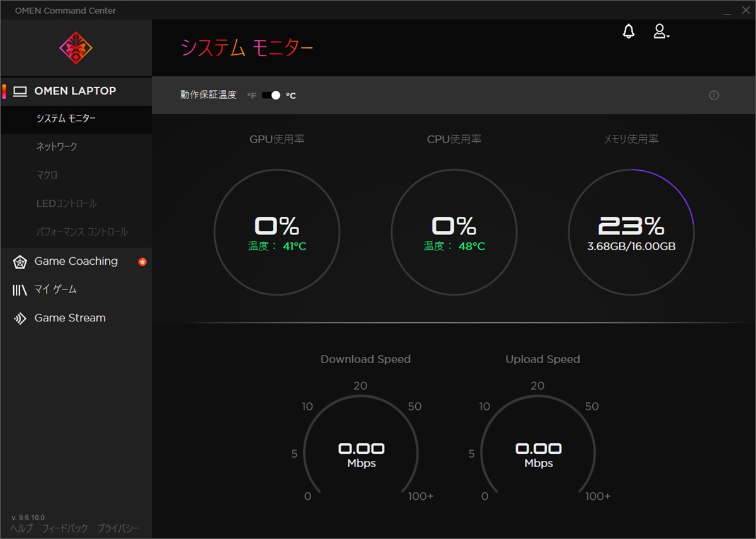Viewport: 756px width, 539px height.
Task: Toggle the °F/°C temperature unit switch
Action: coord(271,95)
